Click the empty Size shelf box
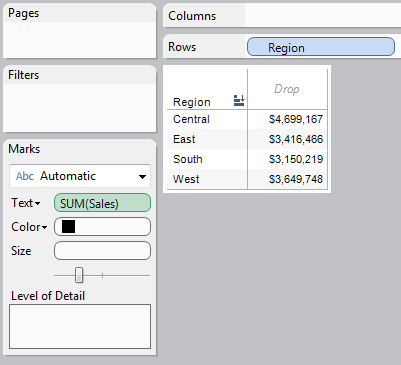401x365 pixels. (102, 251)
